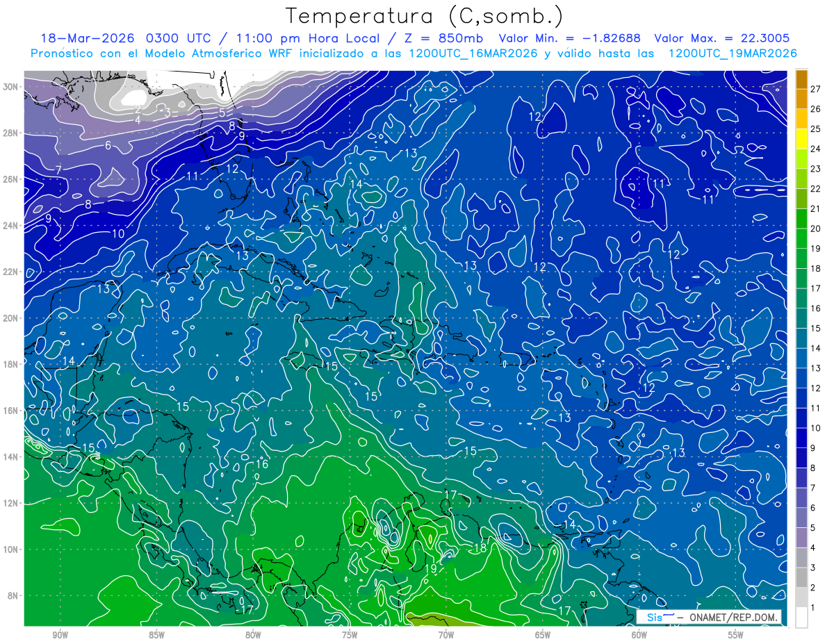Click the "Temperatura (C,somb.)" chart title
The width and height of the screenshot is (834, 644).
[425, 15]
